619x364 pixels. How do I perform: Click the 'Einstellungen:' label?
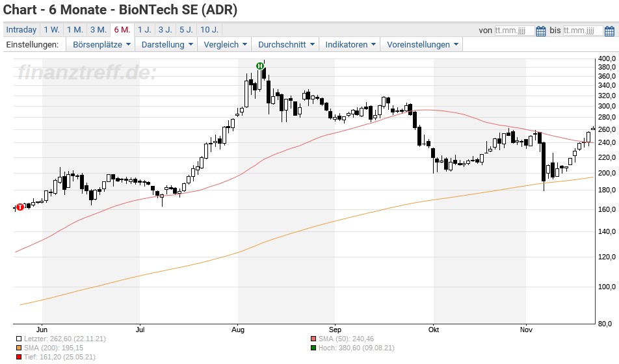[x=33, y=45]
